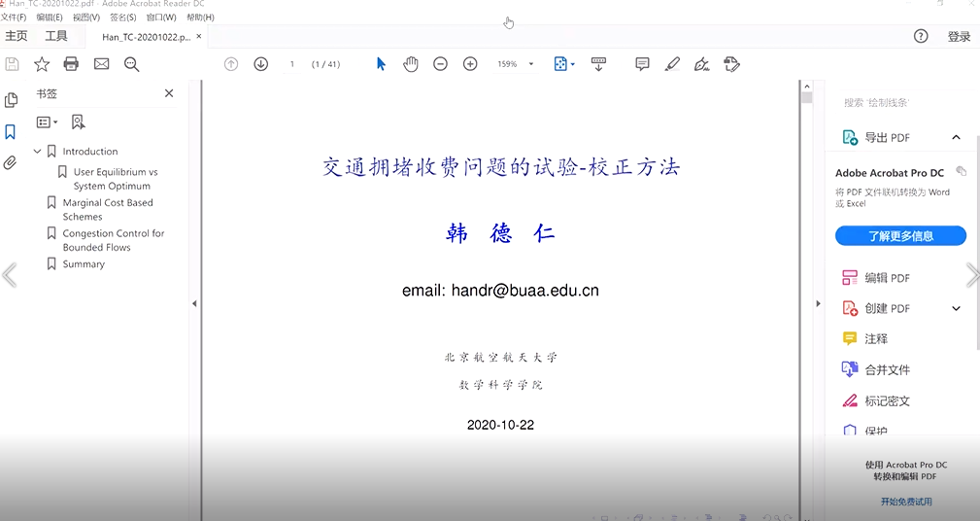Add the file to starred favorites
Screen dimensions: 980x521
42,64
